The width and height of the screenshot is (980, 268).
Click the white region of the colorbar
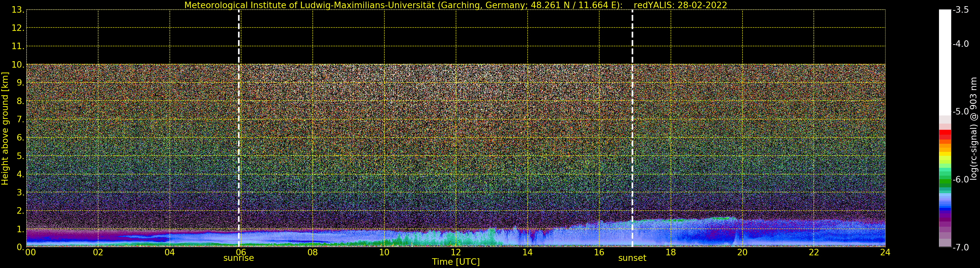pyautogui.click(x=945, y=63)
